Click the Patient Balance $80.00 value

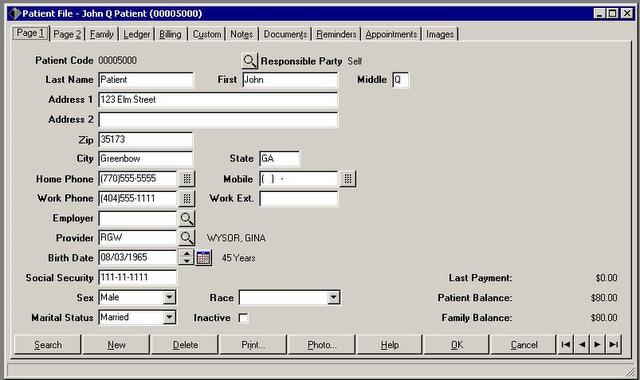[604, 298]
